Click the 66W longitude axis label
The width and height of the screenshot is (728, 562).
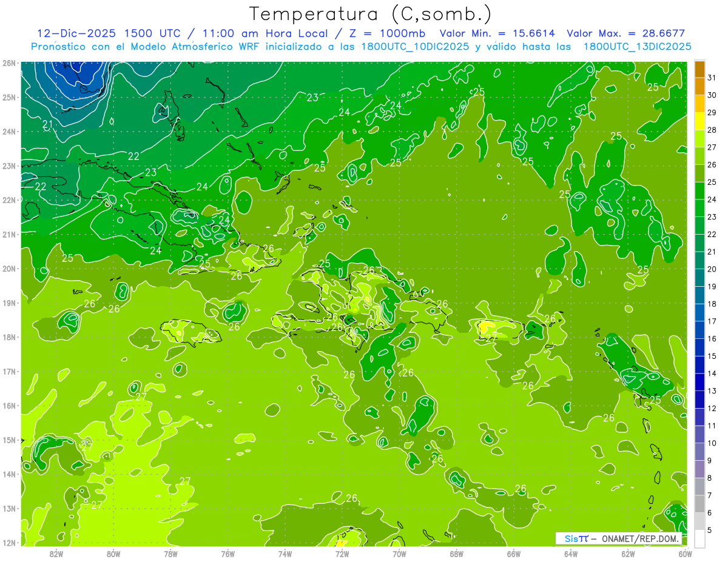coord(514,554)
